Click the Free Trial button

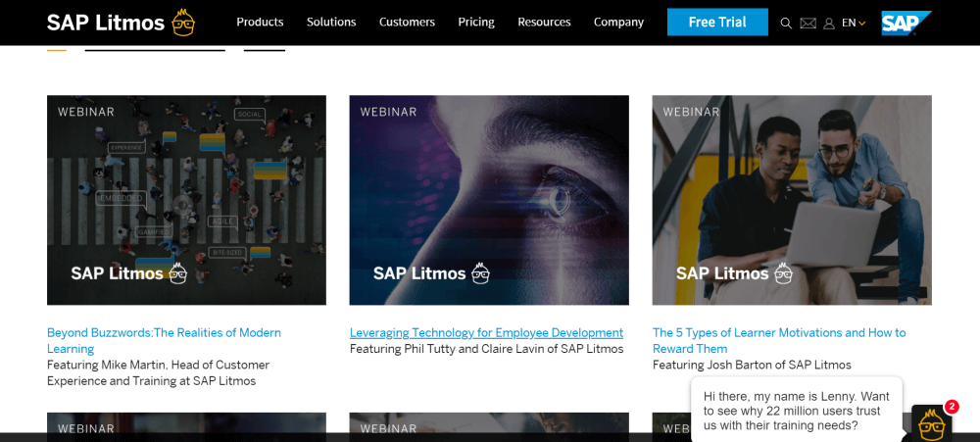717,22
